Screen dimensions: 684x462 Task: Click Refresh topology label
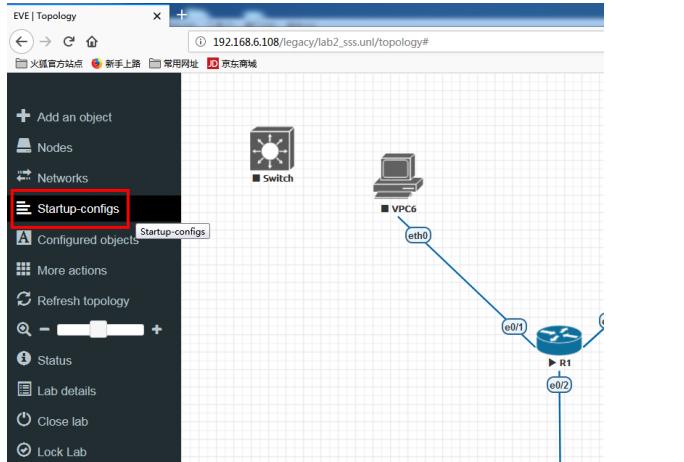click(83, 301)
